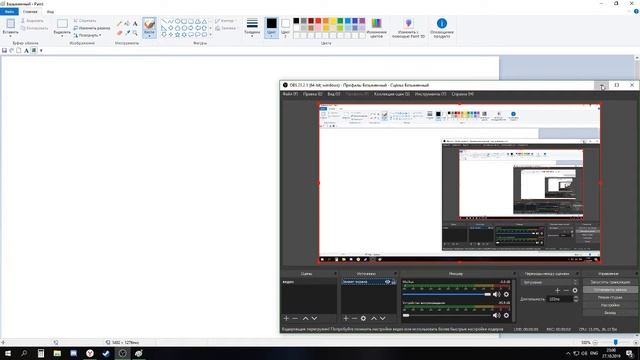Open the Thickness (line size) dropdown in Paint
This screenshot has width=640, height=360.
coord(252,28)
